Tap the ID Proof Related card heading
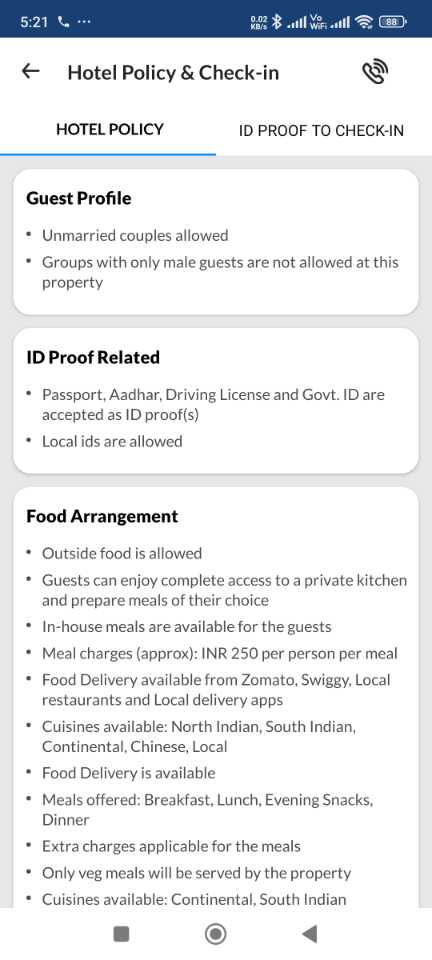The image size is (432, 960). point(93,357)
